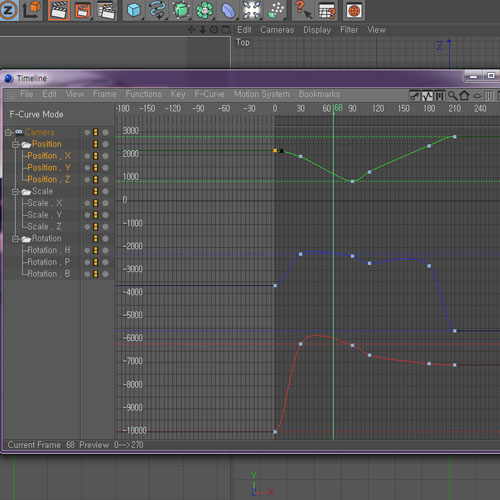This screenshot has height=500, width=500.
Task: Collapse the Rotation folder
Action: tap(16, 239)
